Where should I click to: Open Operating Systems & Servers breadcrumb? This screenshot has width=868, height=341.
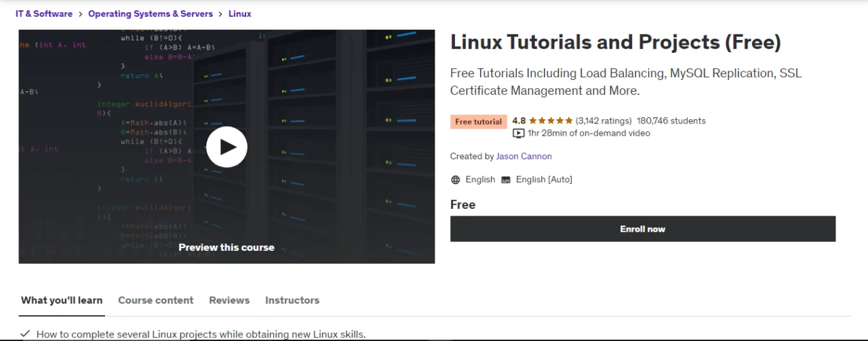151,14
